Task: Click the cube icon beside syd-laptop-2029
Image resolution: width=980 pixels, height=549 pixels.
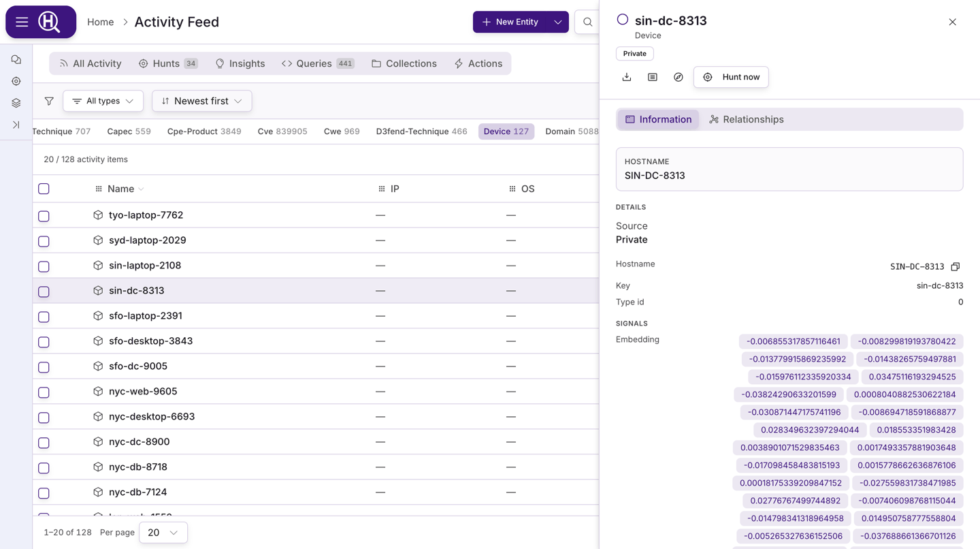Action: (x=98, y=240)
